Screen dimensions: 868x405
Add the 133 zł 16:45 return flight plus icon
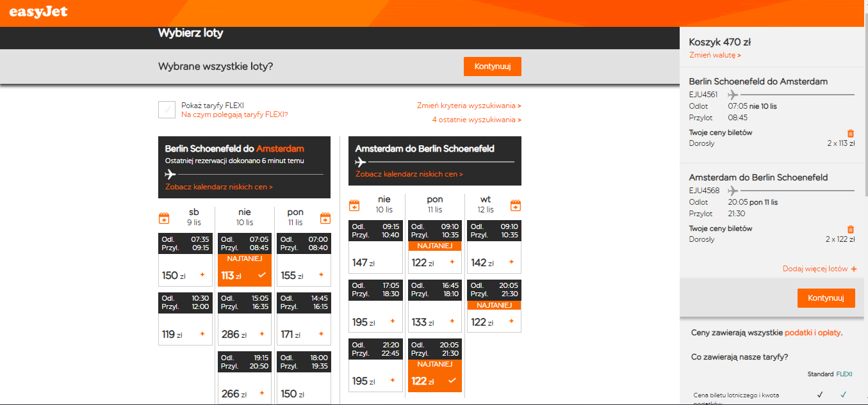[x=452, y=322]
